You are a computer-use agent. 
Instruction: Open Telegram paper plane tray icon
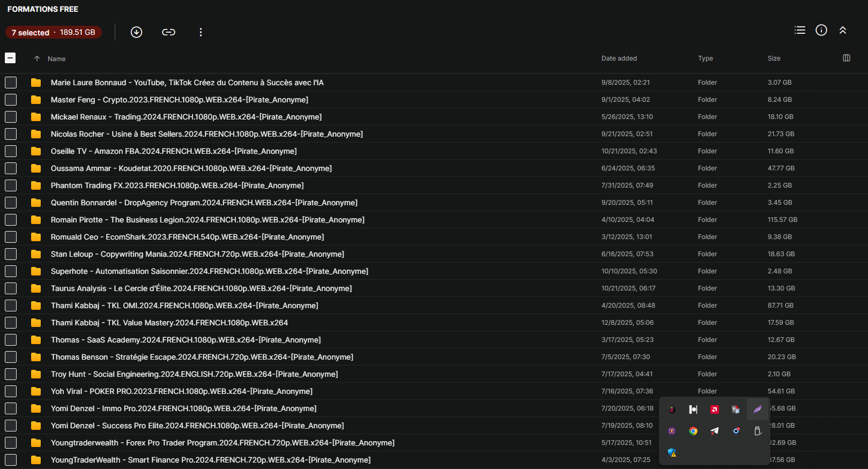(715, 431)
